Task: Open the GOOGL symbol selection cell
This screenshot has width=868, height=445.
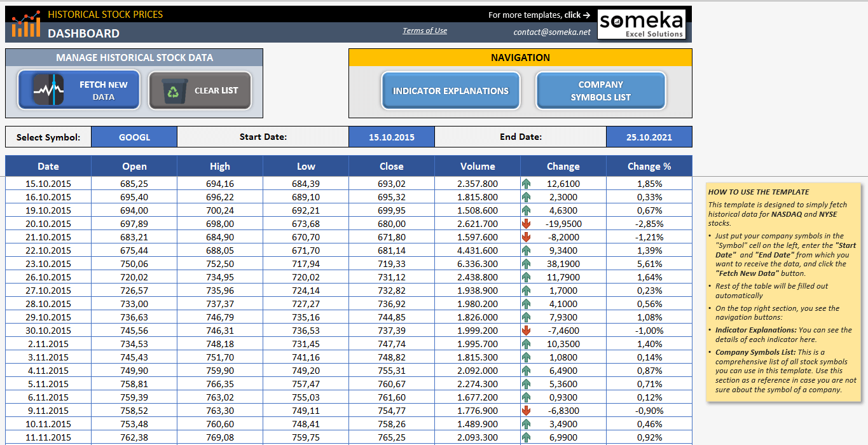Action: (x=134, y=136)
